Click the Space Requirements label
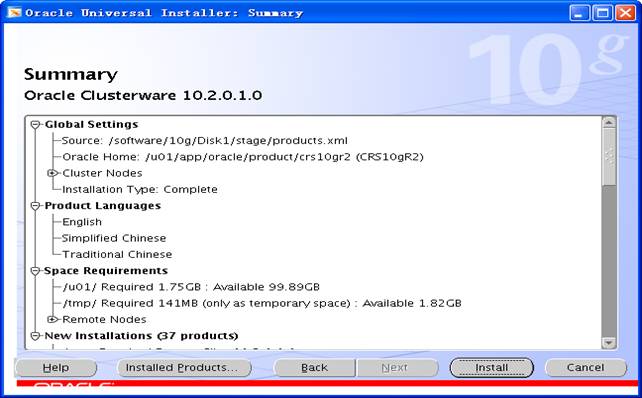Screen dimensions: 642x398 pos(106,271)
